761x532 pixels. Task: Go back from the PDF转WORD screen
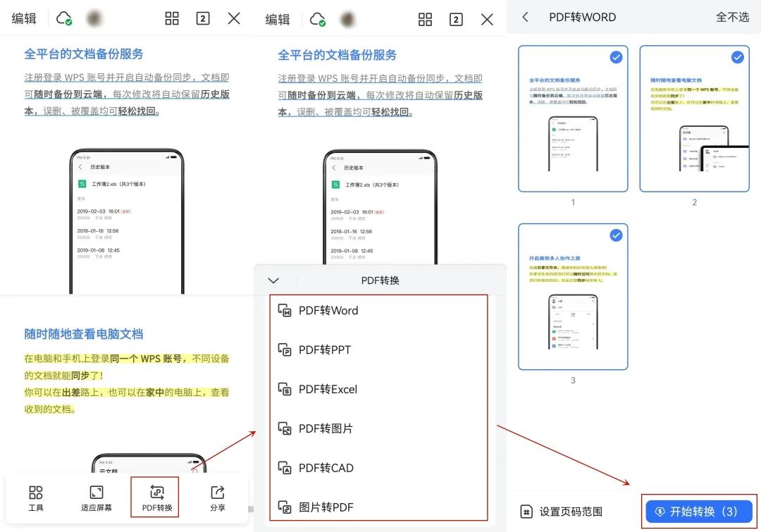525,17
